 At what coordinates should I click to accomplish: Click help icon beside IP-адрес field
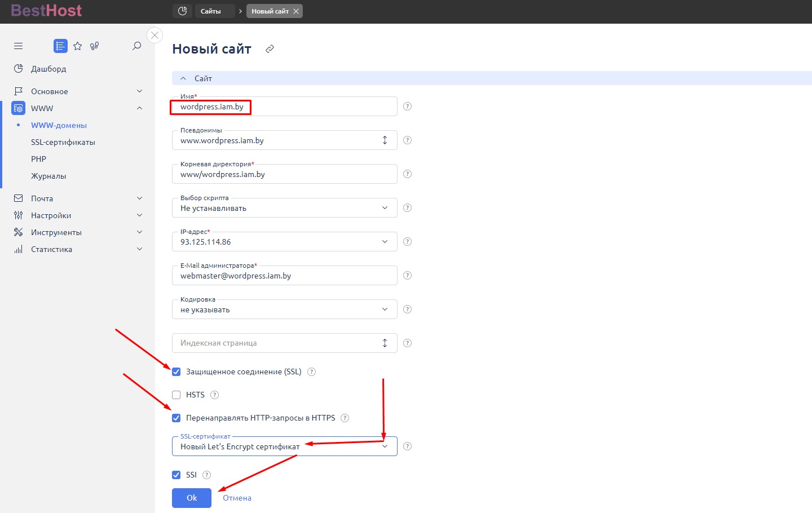pyautogui.click(x=407, y=242)
